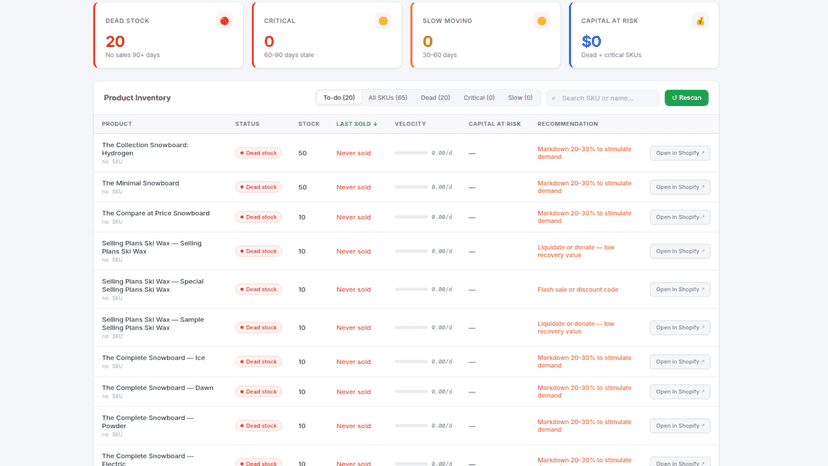
Task: Open The Complete Snowboard — Ice in Shopify
Action: [680, 362]
